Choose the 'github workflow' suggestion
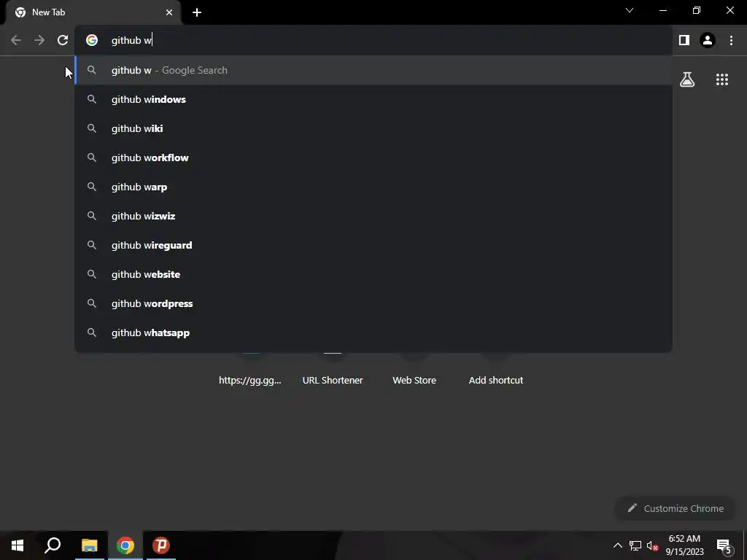747x560 pixels. 373,157
